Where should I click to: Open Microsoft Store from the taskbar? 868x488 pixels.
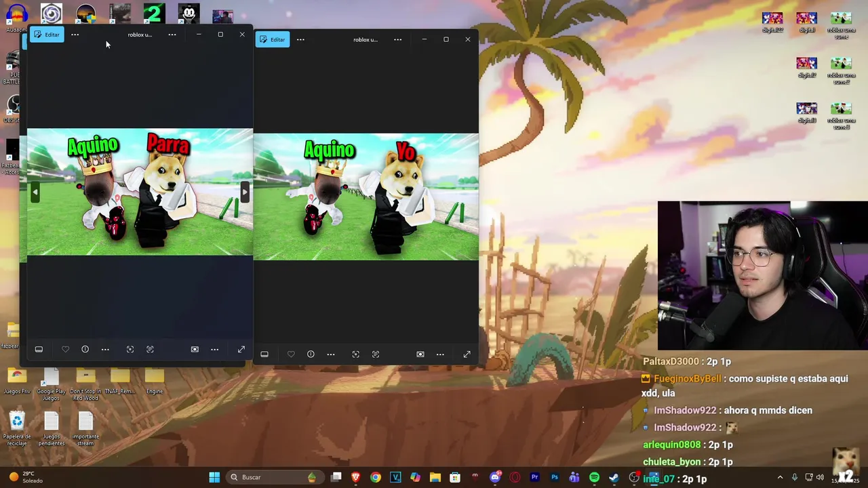tap(455, 477)
